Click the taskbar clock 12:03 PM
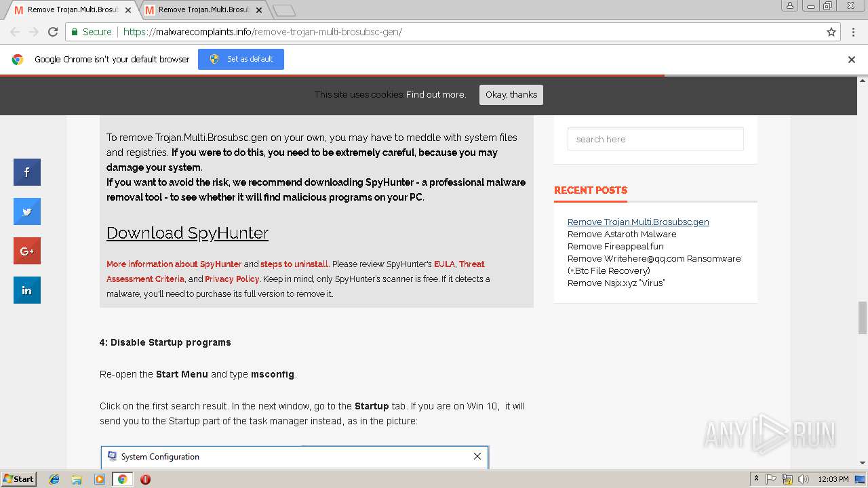Screen dimensions: 868x488 tap(833, 479)
